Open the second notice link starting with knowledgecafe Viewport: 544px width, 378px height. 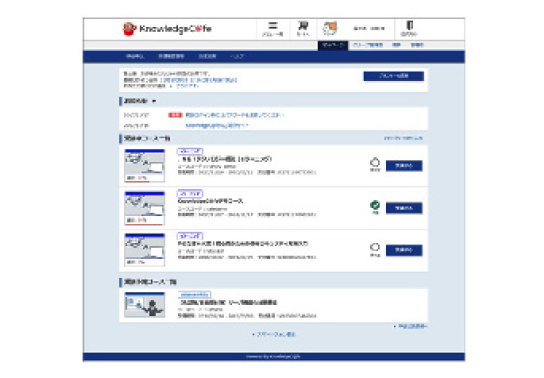[x=217, y=126]
